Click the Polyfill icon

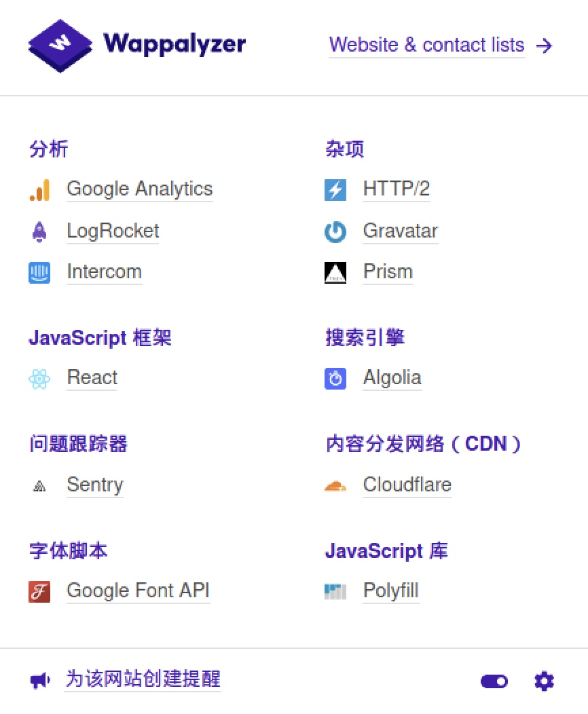335,592
